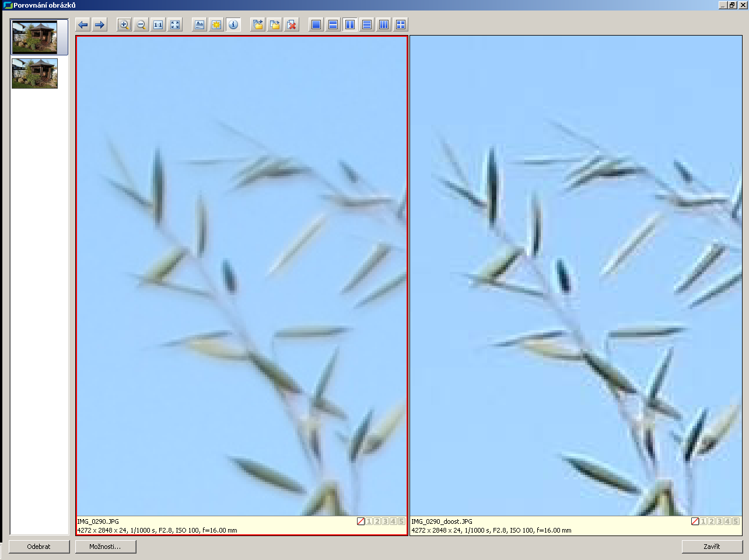Click the zoom out magnifier icon

tap(141, 24)
